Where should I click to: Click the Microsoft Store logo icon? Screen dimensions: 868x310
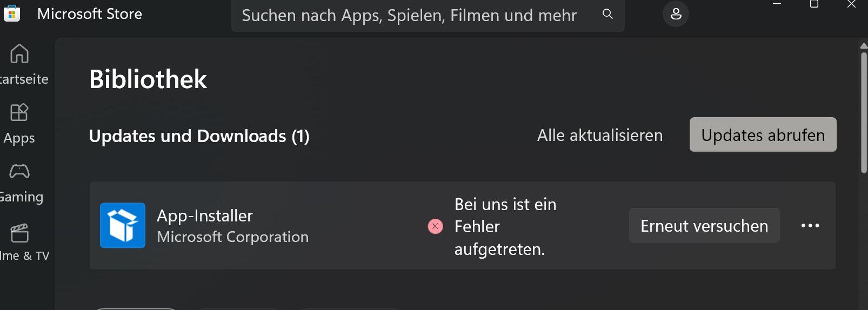click(11, 13)
